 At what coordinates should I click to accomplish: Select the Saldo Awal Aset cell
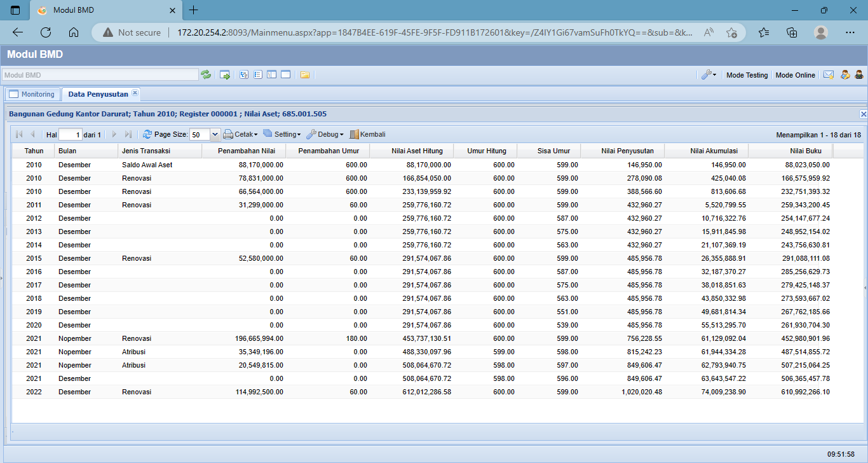click(x=159, y=165)
